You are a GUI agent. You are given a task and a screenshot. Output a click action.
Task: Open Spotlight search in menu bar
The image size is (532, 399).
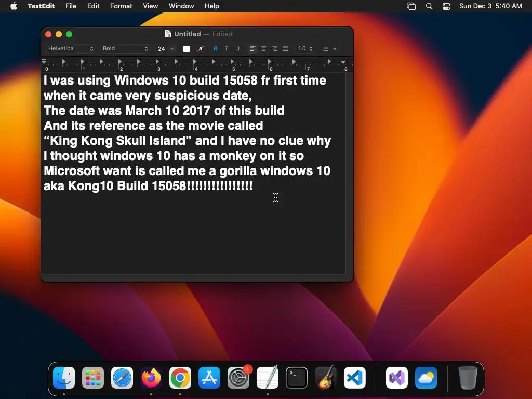429,6
